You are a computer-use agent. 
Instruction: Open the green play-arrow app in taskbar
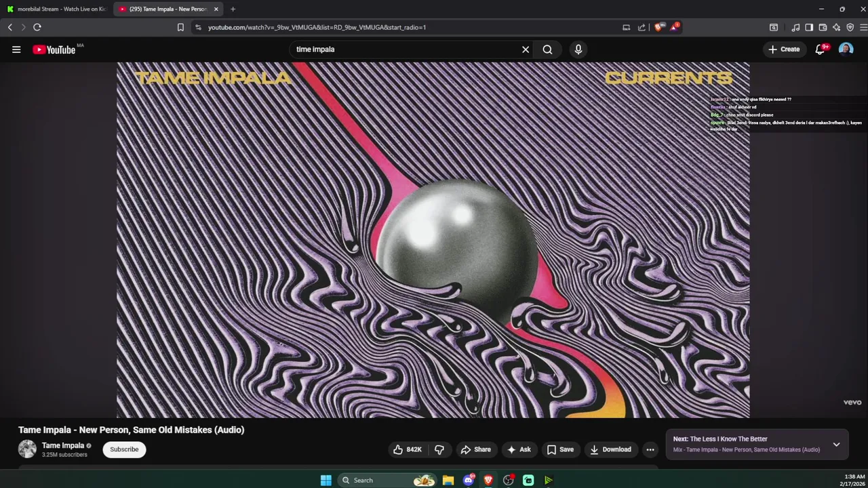548,480
